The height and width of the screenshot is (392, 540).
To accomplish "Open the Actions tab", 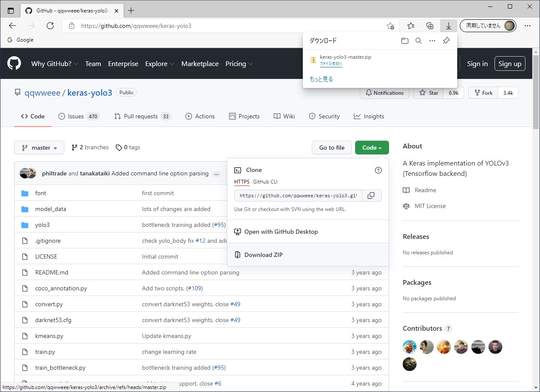I will pos(200,116).
